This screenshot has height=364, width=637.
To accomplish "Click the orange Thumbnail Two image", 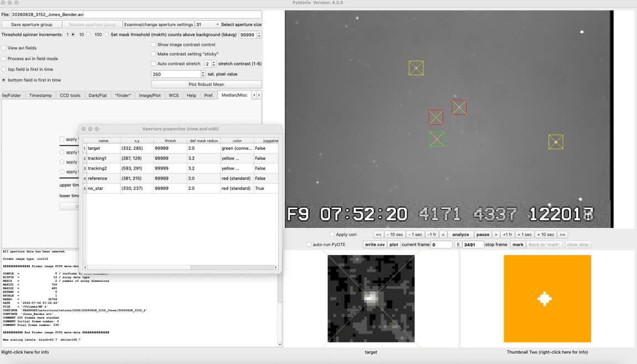I will [547, 299].
